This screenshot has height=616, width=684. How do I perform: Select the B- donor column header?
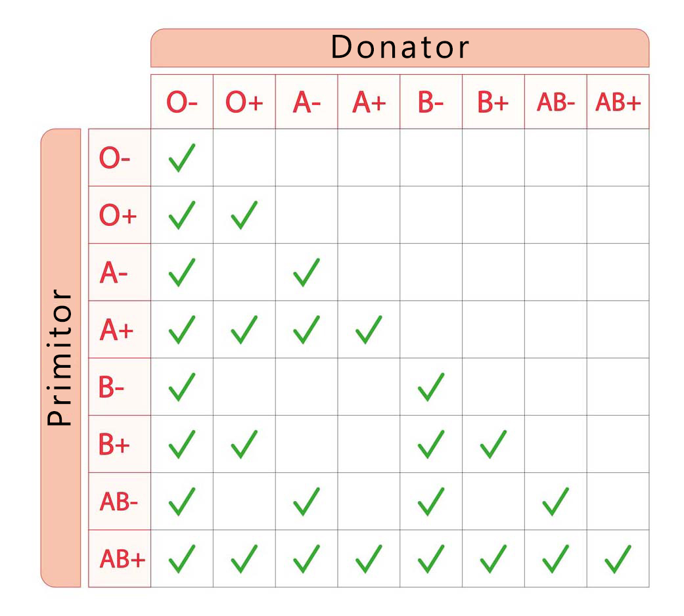431,102
